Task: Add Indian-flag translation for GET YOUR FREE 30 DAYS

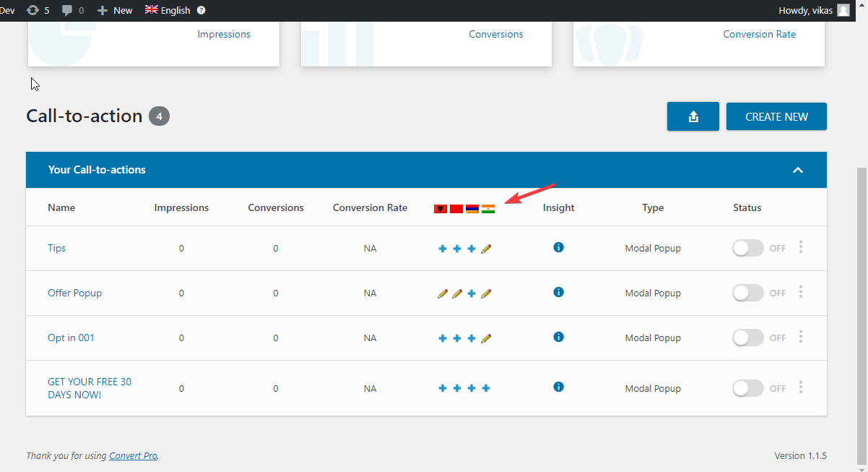Action: 486,388
